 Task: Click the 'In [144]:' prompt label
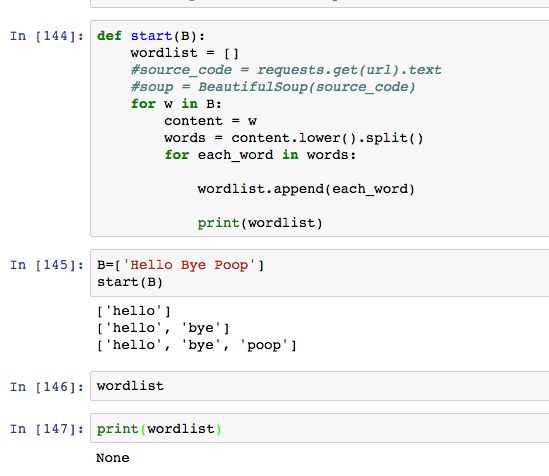47,36
